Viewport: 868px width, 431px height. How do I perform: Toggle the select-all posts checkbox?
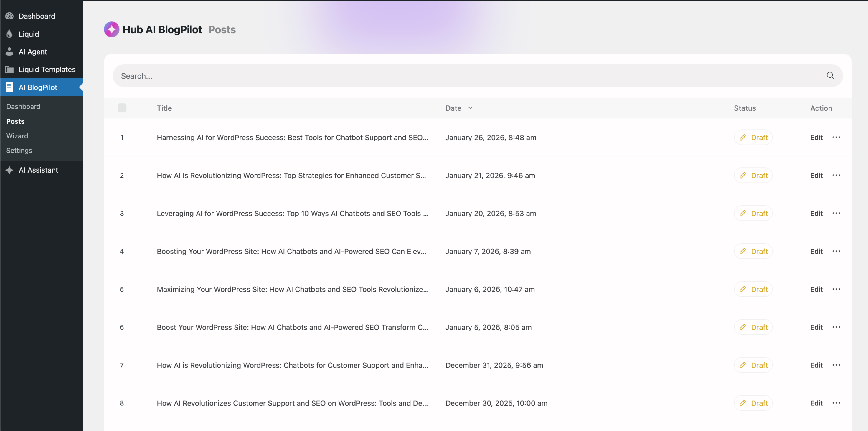pos(122,108)
